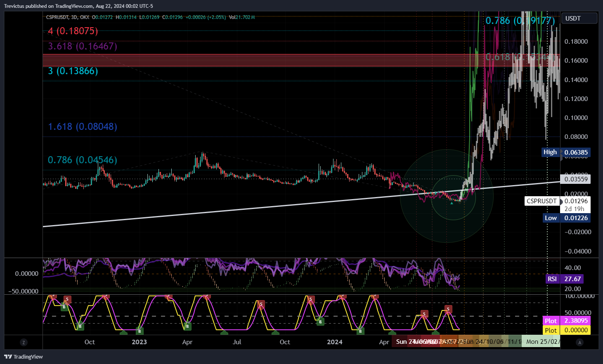Click the 40.00 RSI axis value

click(572, 268)
